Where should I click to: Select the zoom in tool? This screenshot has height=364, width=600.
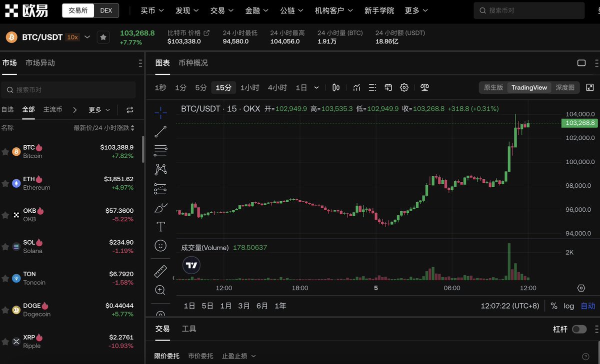click(x=160, y=290)
